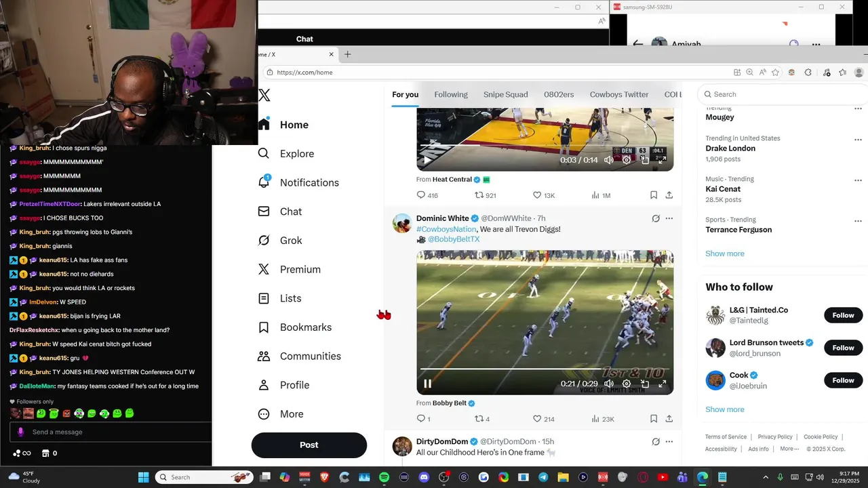868x488 pixels.
Task: Click Grok icon on Dominic White post
Action: coord(656,218)
